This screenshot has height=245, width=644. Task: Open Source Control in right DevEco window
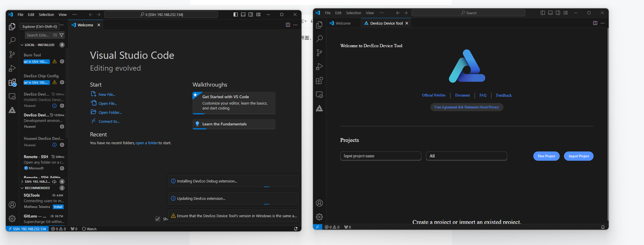[319, 52]
